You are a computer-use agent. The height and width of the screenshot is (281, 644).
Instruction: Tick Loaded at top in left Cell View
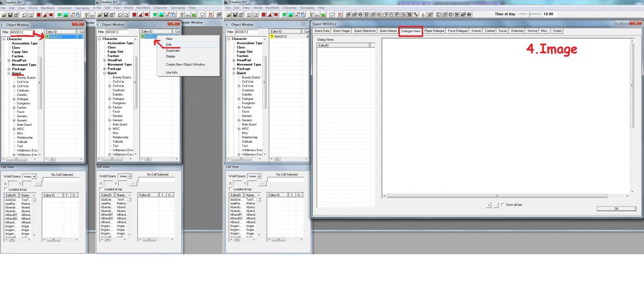(6, 189)
